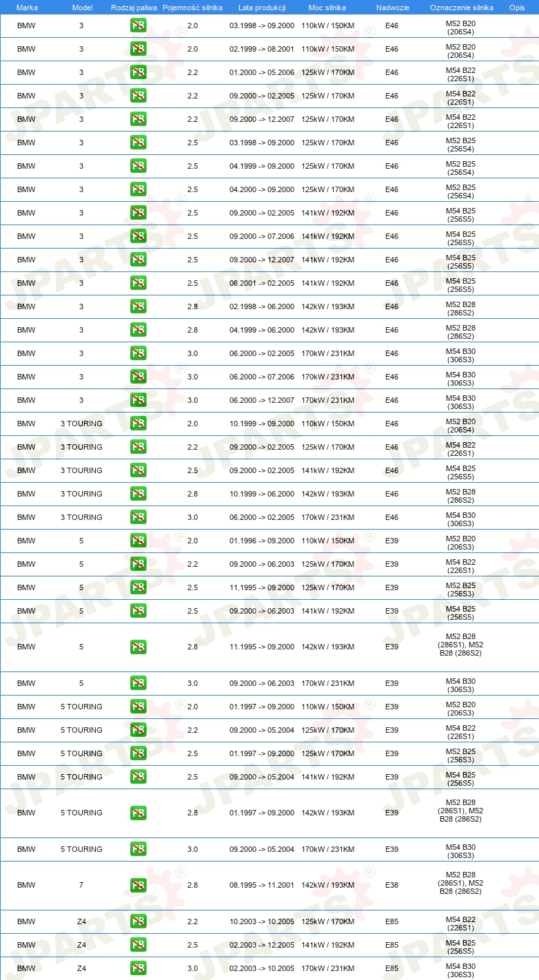539x980 pixels.
Task: Click fuel icon in 06.2000 -> 12.2007 row
Action: 138,400
